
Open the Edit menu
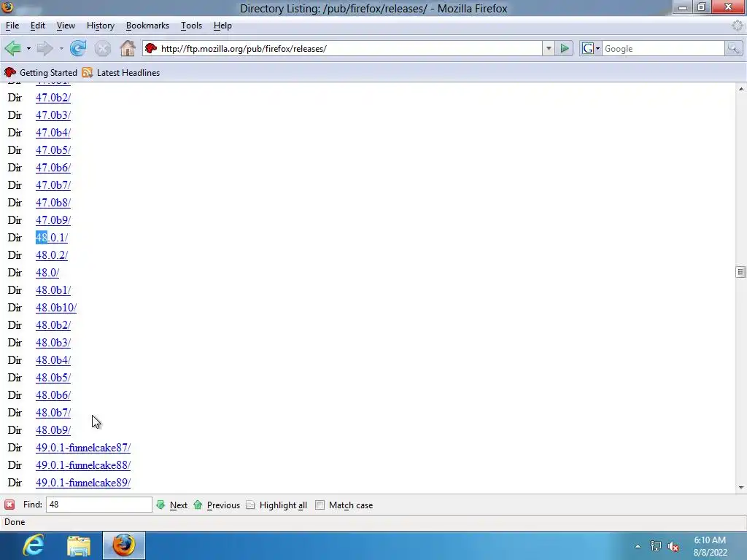38,26
